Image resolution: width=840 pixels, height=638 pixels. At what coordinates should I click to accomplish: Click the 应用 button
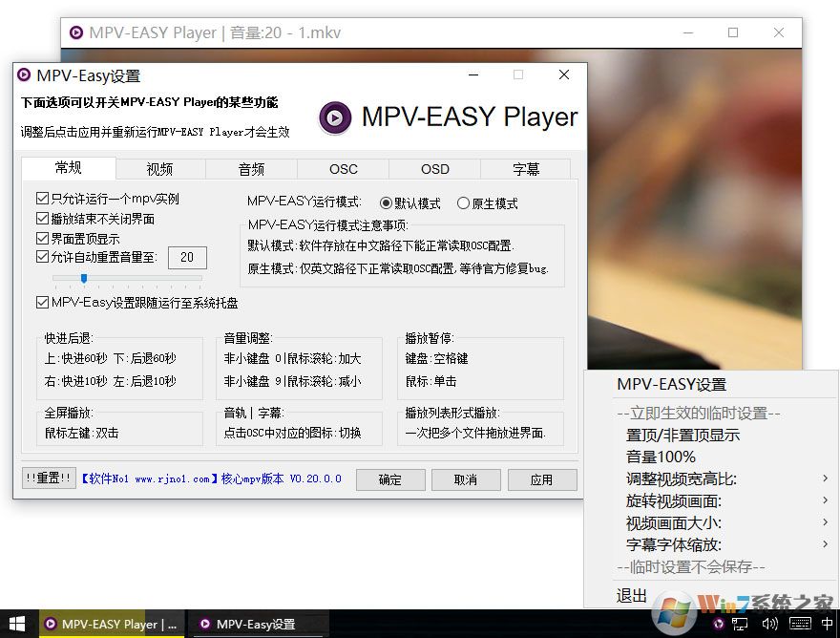[x=542, y=479]
